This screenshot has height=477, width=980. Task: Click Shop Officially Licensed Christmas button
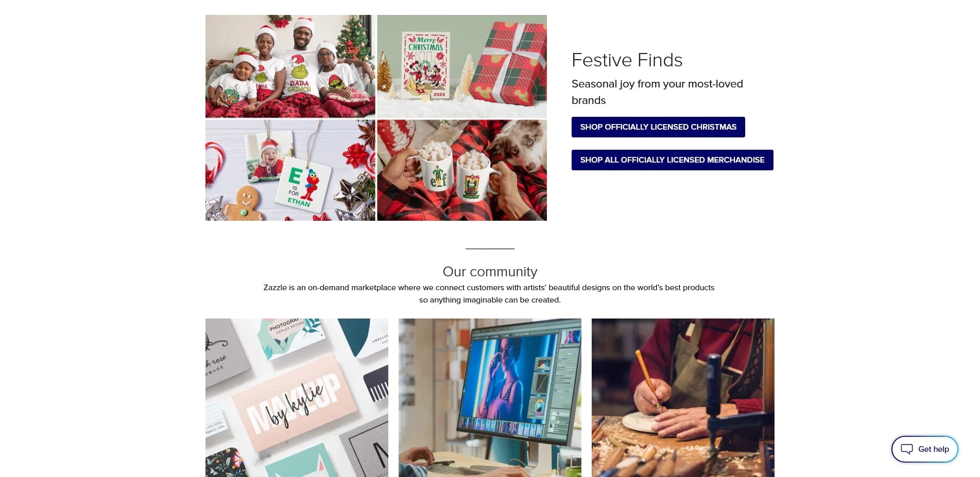point(658,127)
